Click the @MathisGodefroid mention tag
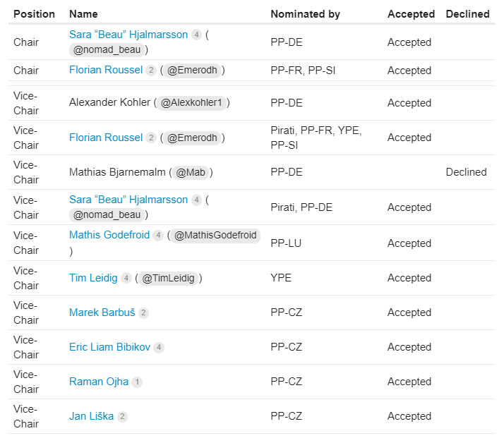This screenshot has width=504, height=443. pos(215,235)
